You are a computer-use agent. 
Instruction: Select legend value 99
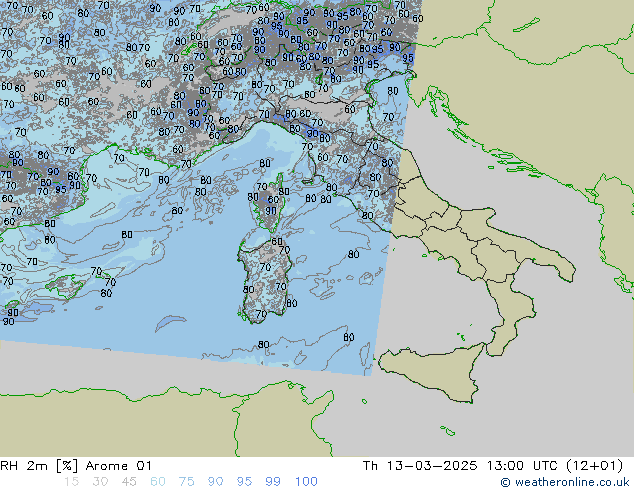point(273,482)
